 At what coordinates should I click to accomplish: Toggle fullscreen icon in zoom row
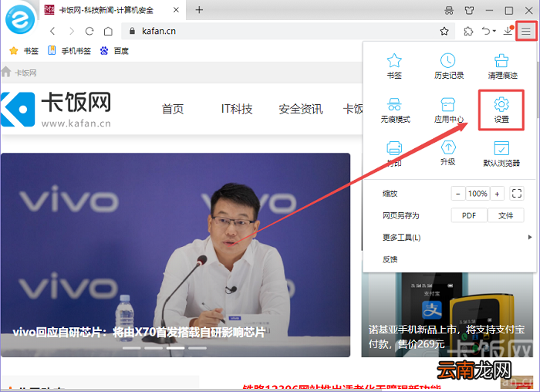point(517,193)
